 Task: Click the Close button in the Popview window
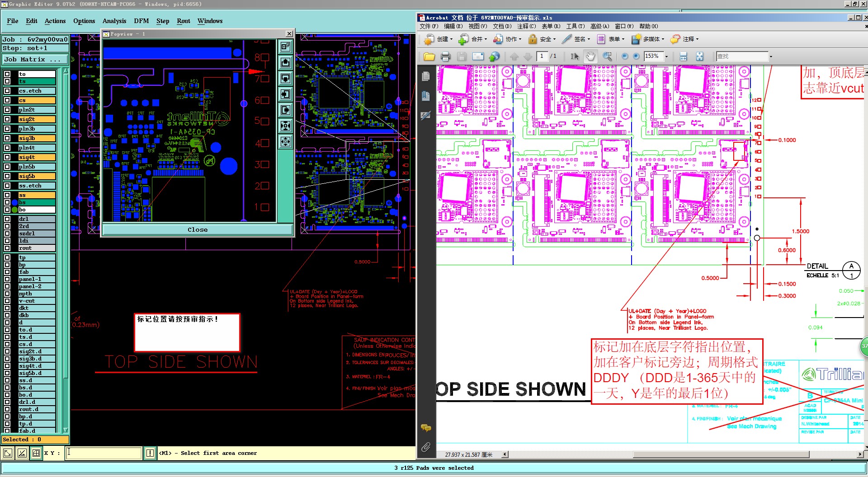(x=198, y=230)
